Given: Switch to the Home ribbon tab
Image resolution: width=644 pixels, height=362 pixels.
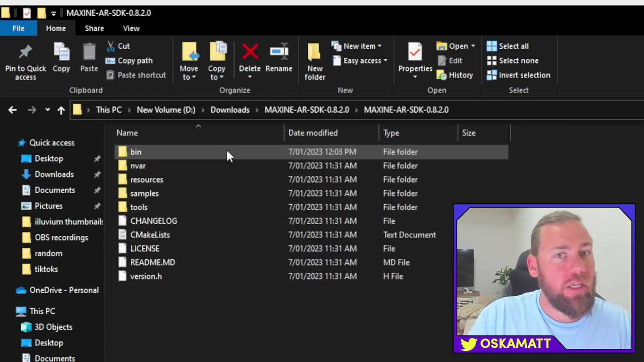Looking at the screenshot, I should click(x=56, y=28).
